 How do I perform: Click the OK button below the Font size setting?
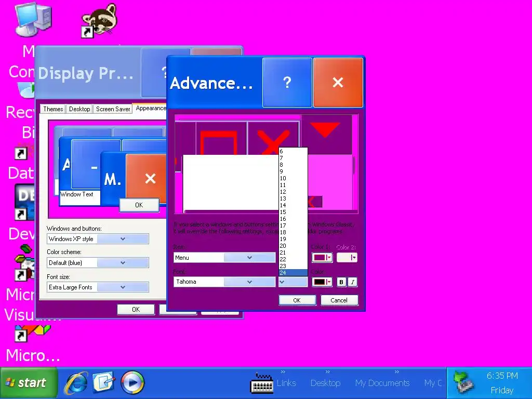point(136,310)
